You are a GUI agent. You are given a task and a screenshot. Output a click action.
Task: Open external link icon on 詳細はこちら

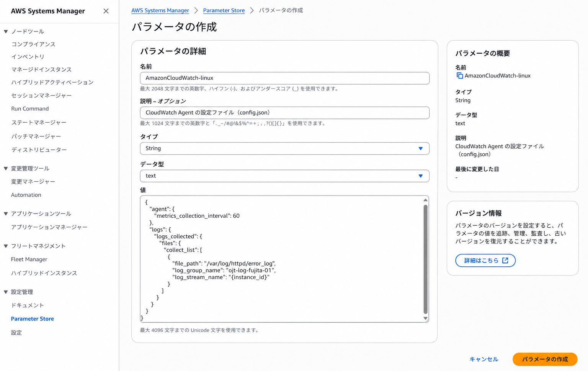pos(505,261)
